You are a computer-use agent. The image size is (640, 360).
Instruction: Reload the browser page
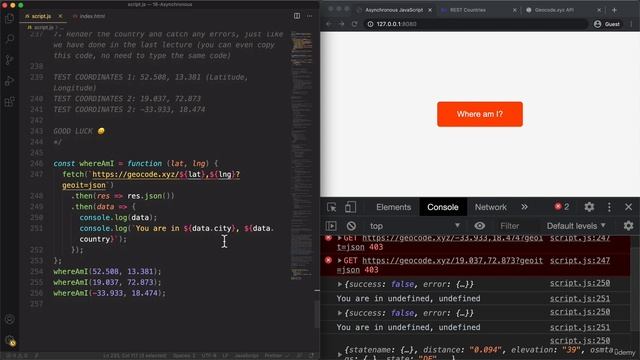tap(354, 24)
